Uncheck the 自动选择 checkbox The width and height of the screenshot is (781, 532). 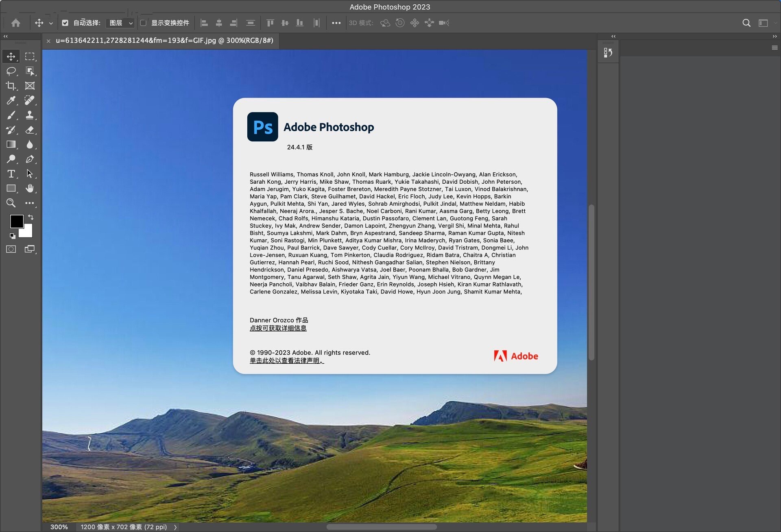coord(65,23)
